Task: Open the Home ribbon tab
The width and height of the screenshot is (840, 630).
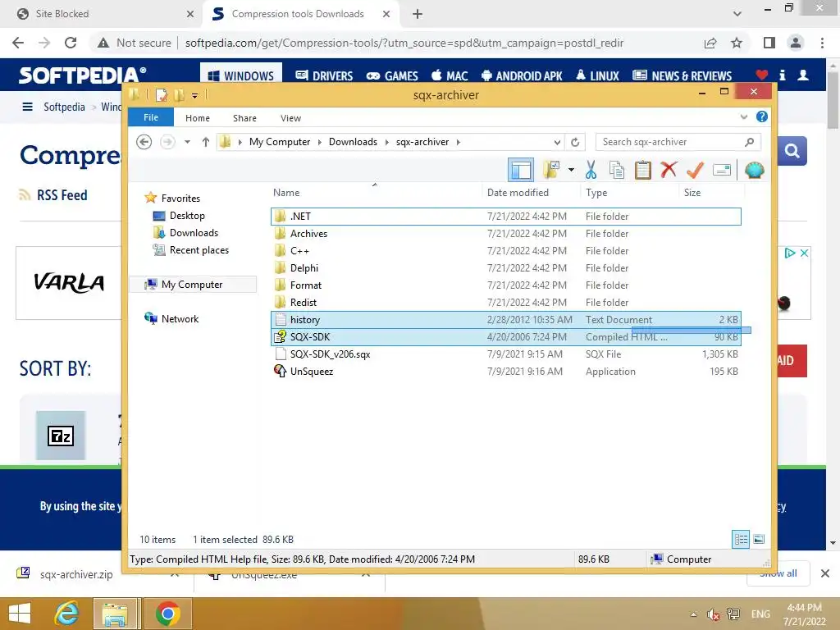Action: point(197,118)
